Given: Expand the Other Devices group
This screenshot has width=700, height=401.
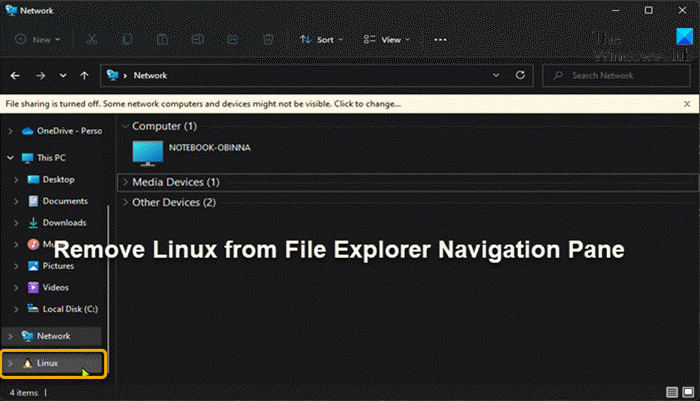Looking at the screenshot, I should [x=124, y=202].
